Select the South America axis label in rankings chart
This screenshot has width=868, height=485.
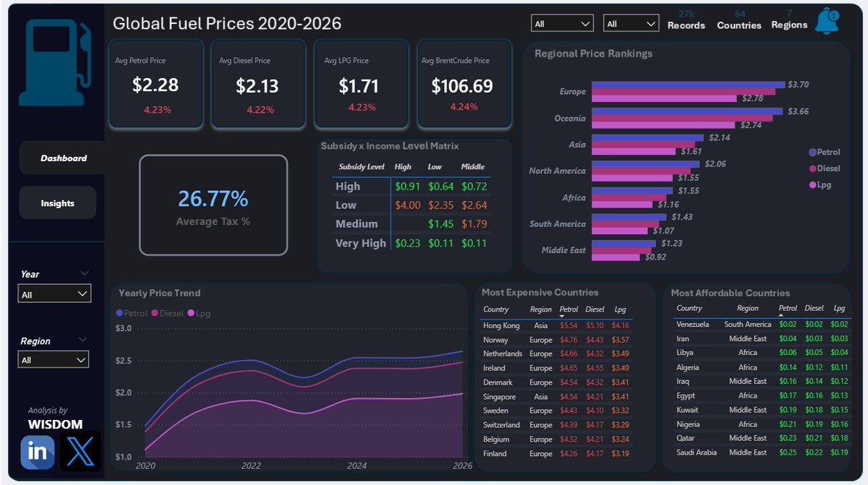[x=557, y=224]
